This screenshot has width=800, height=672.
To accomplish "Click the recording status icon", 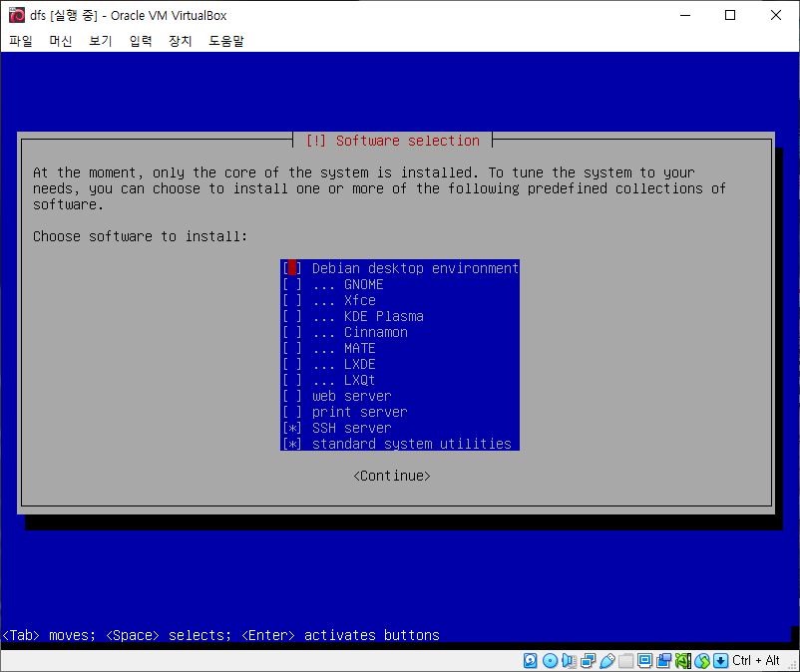I will click(663, 661).
